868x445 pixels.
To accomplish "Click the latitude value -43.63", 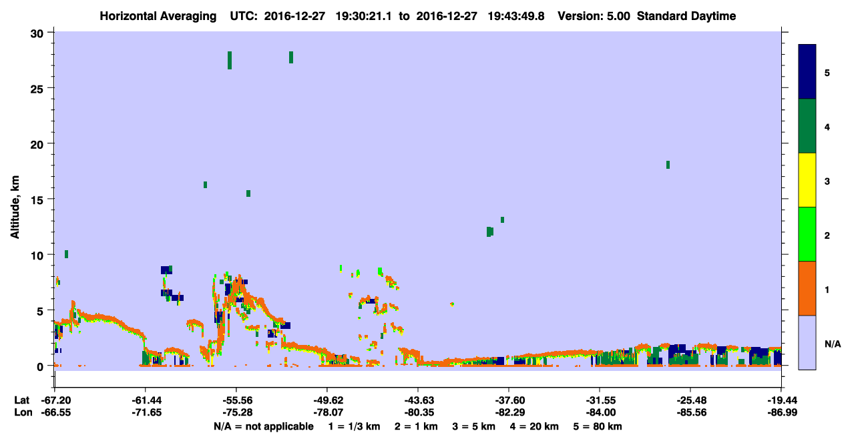I will 418,400.
